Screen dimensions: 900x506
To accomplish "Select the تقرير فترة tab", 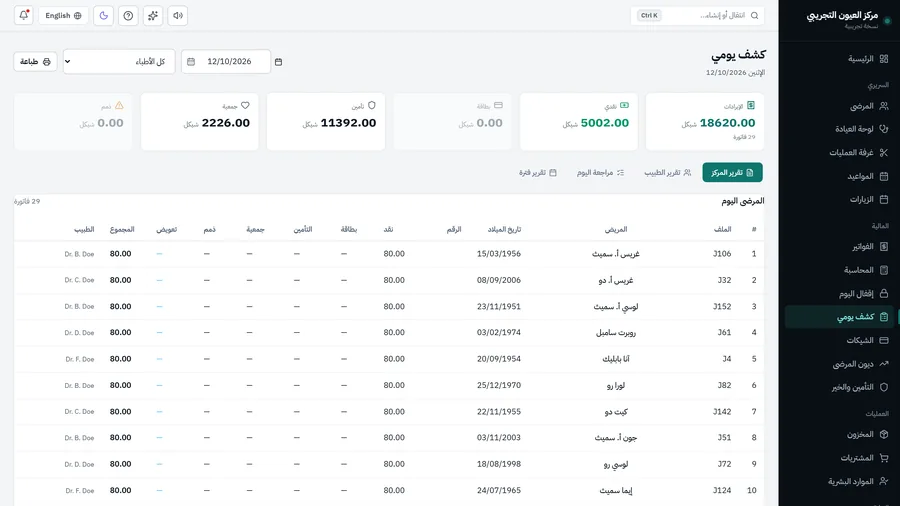I will [538, 173].
